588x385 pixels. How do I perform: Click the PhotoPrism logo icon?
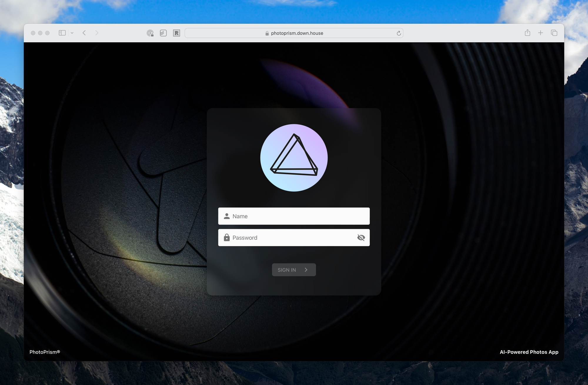point(294,157)
